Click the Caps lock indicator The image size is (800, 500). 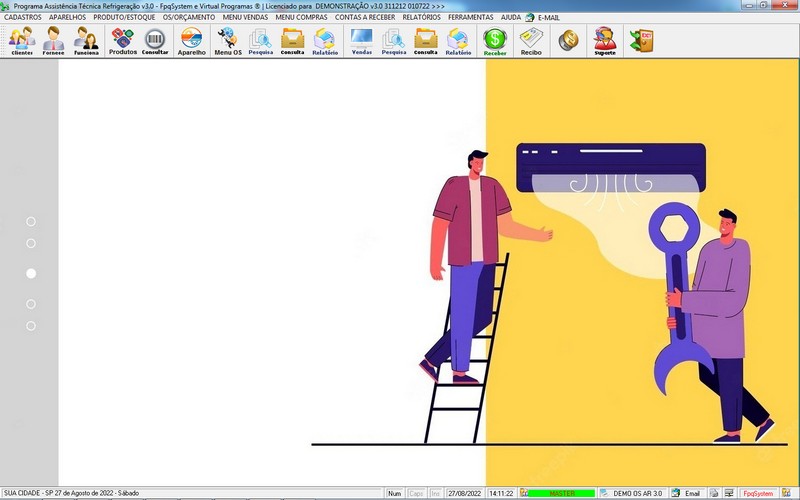tap(416, 493)
